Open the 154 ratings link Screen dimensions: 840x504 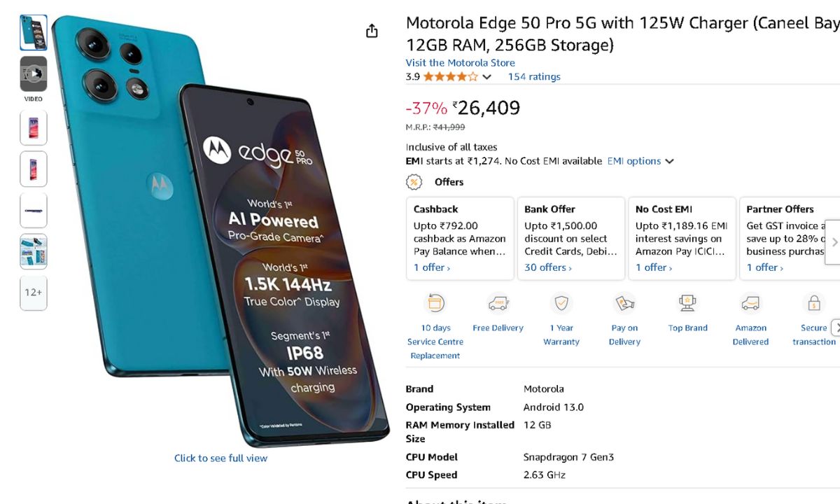click(x=534, y=77)
